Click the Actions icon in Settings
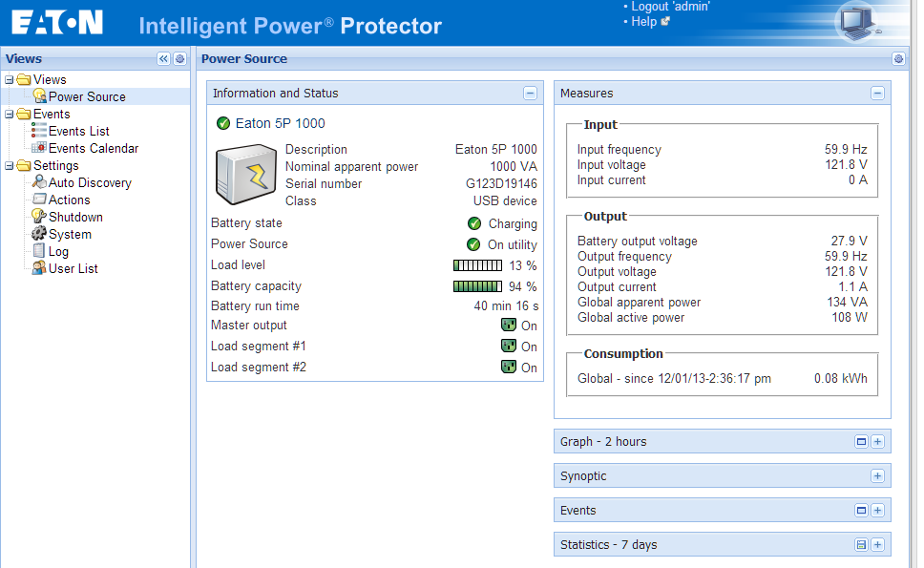 (x=39, y=200)
